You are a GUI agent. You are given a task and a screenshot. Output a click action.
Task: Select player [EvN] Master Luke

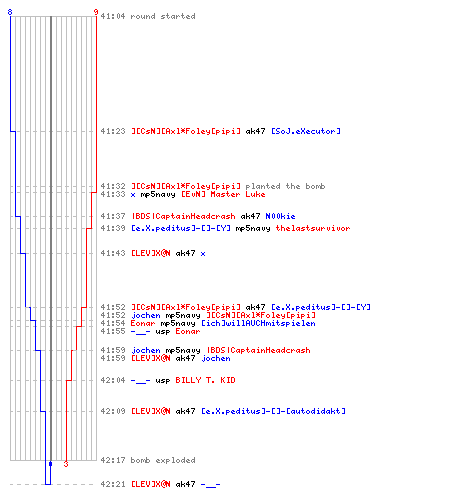click(x=223, y=194)
